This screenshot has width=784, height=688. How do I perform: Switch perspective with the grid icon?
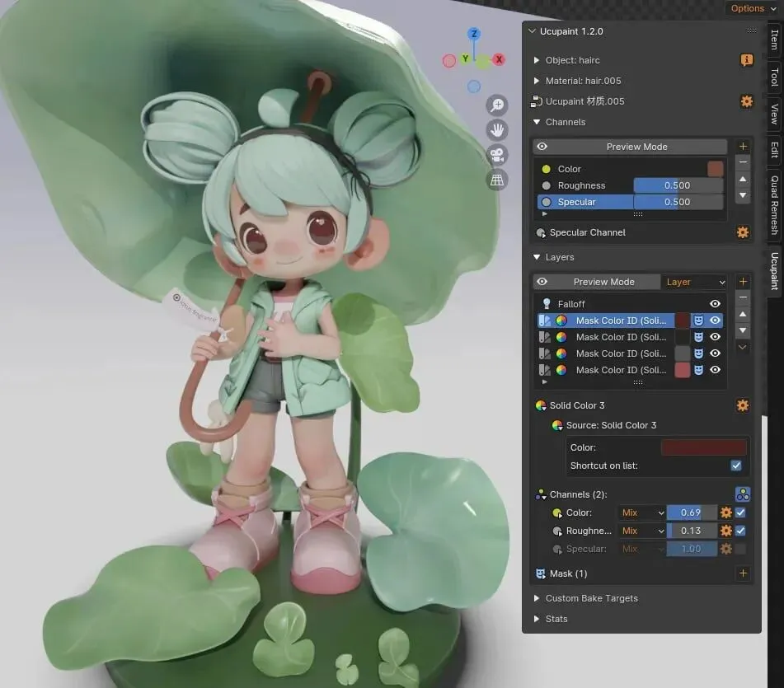(x=497, y=180)
